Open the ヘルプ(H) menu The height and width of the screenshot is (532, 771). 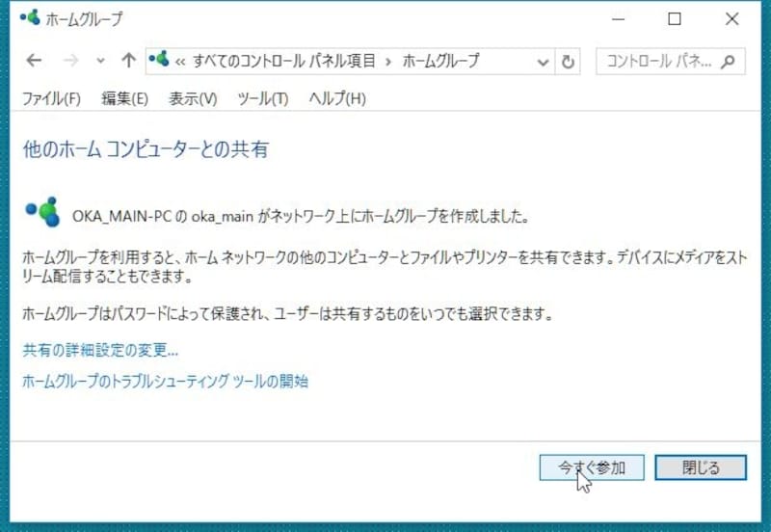tap(337, 98)
